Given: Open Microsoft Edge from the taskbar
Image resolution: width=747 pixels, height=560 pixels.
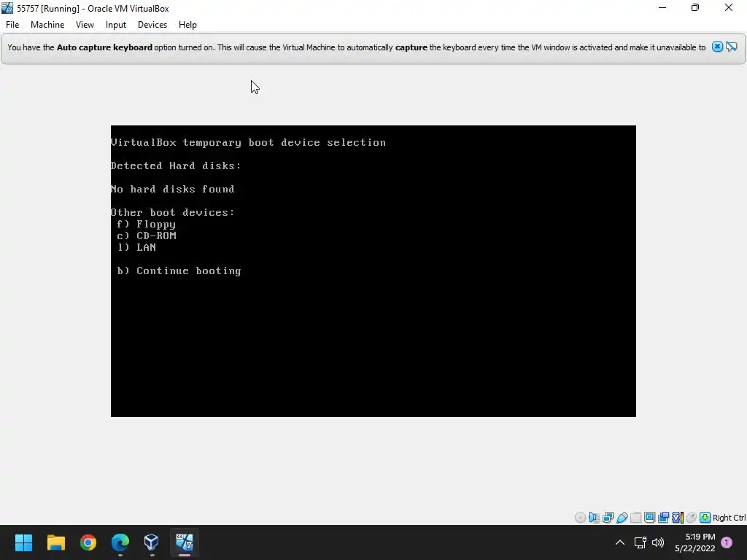Looking at the screenshot, I should (x=120, y=542).
